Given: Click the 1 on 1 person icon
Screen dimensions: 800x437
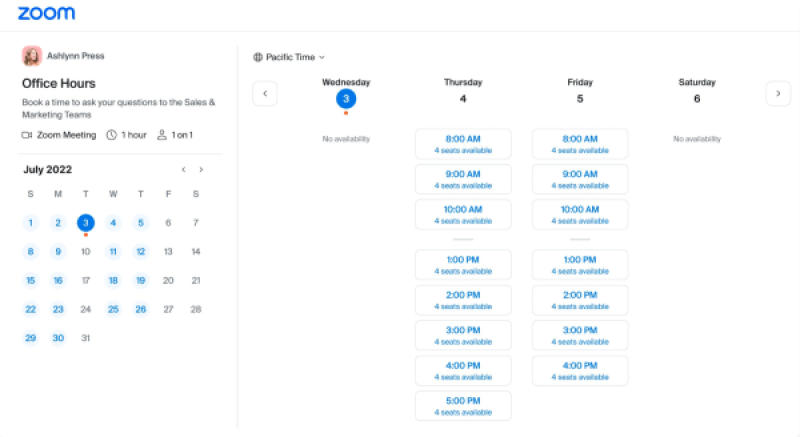Looking at the screenshot, I should 162,134.
